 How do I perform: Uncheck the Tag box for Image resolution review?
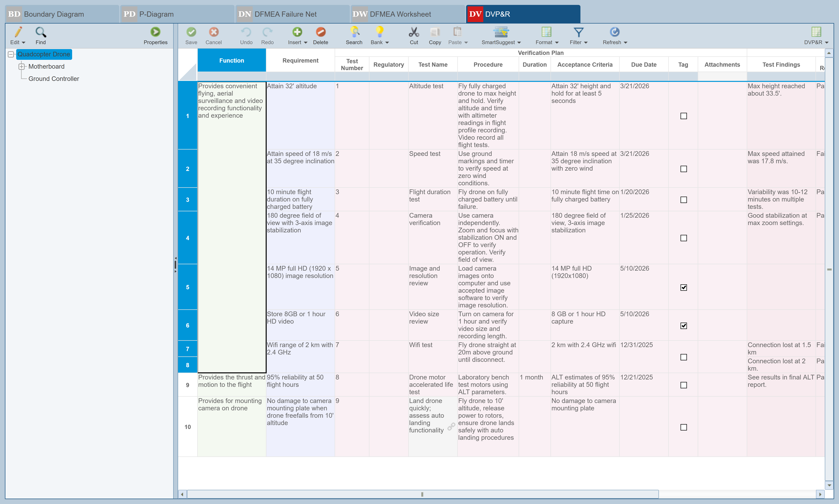point(683,287)
